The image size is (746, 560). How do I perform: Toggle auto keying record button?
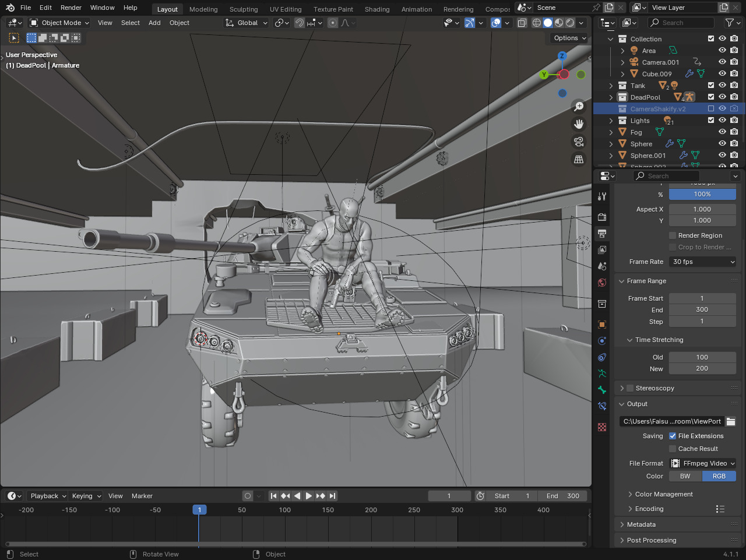[x=248, y=496]
